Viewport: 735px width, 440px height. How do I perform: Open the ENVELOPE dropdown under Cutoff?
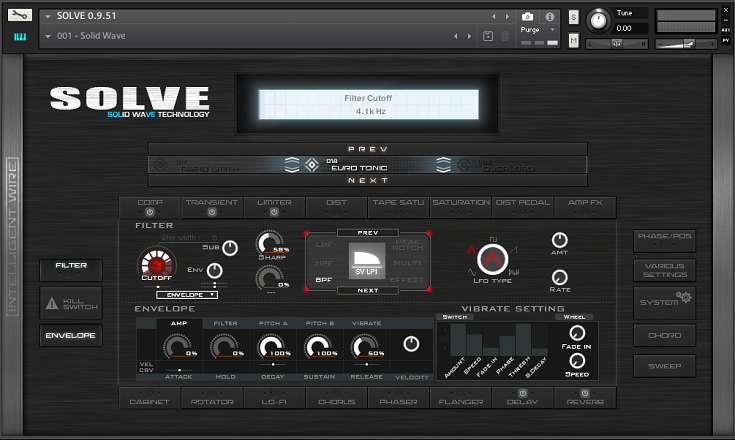tap(187, 295)
